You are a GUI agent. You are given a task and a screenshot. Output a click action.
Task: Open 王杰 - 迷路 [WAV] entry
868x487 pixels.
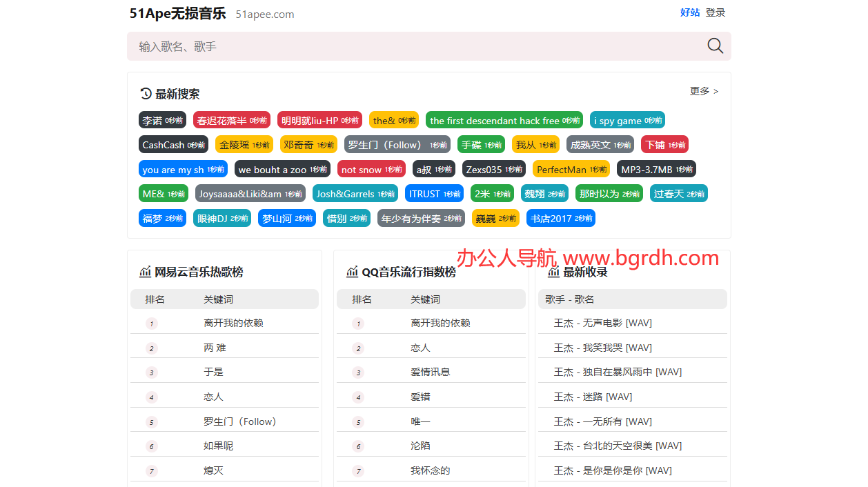coord(593,397)
